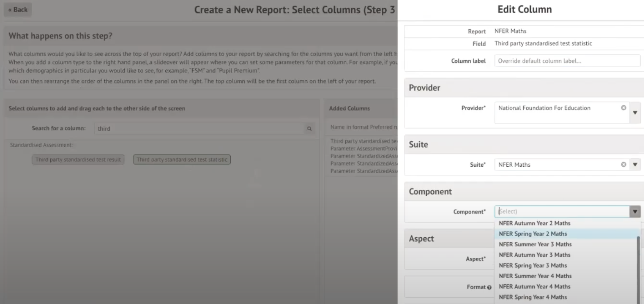644x304 pixels.
Task: Pick NFER Summer Year 4 Maths
Action: point(535,276)
